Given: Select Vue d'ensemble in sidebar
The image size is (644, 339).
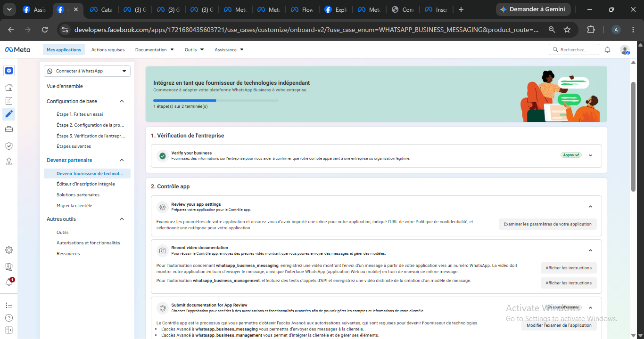Looking at the screenshot, I should tap(65, 86).
